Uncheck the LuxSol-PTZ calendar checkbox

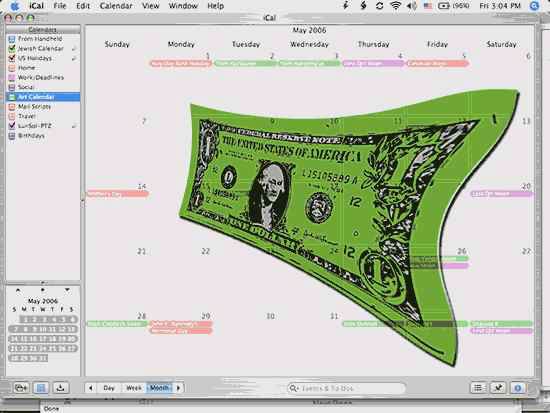pos(12,126)
